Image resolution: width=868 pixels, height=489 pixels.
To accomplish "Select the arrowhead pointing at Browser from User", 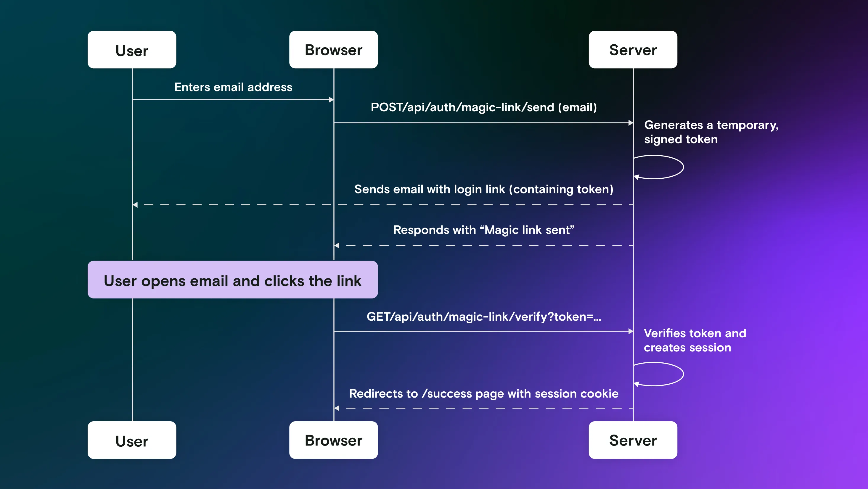I will [330, 100].
